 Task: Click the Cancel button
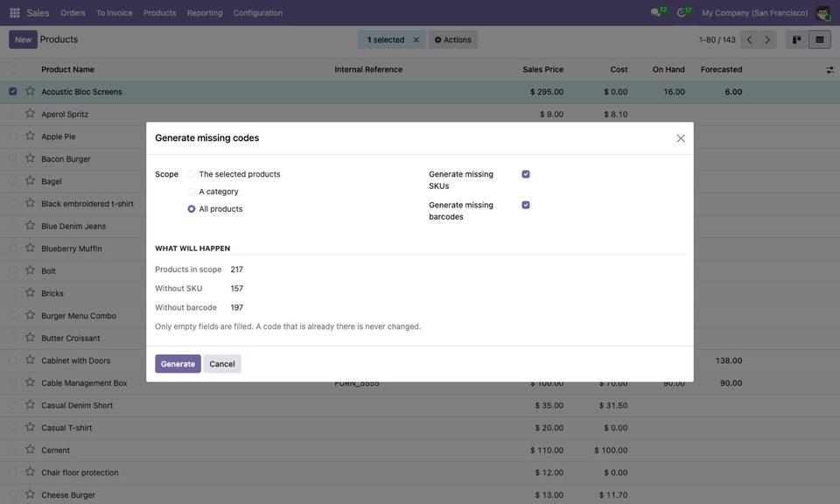tap(221, 364)
